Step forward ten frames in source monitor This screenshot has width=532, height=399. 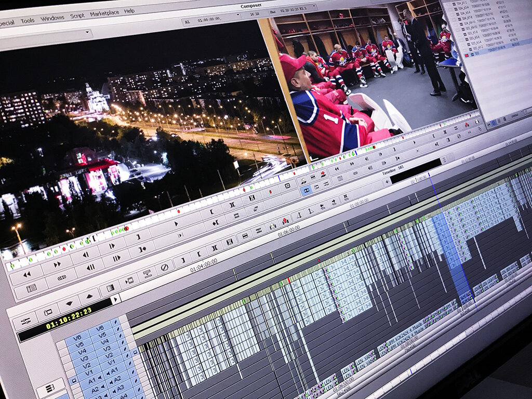[116, 259]
